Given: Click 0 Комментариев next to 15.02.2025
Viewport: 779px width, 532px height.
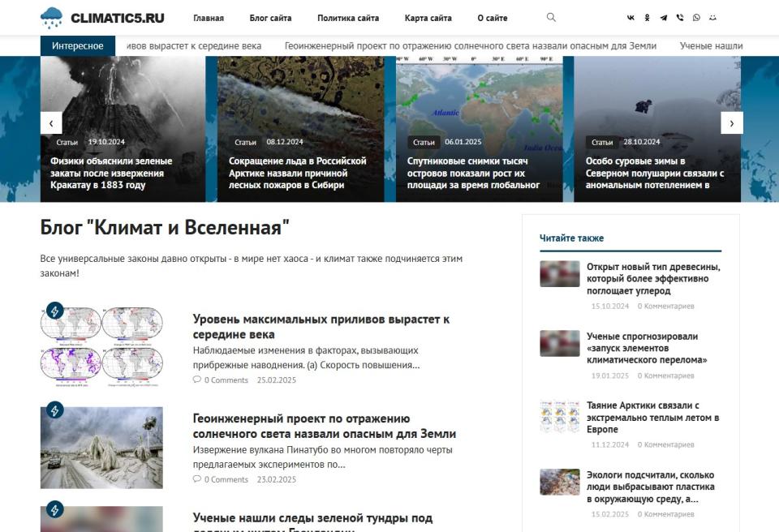Looking at the screenshot, I should point(665,514).
